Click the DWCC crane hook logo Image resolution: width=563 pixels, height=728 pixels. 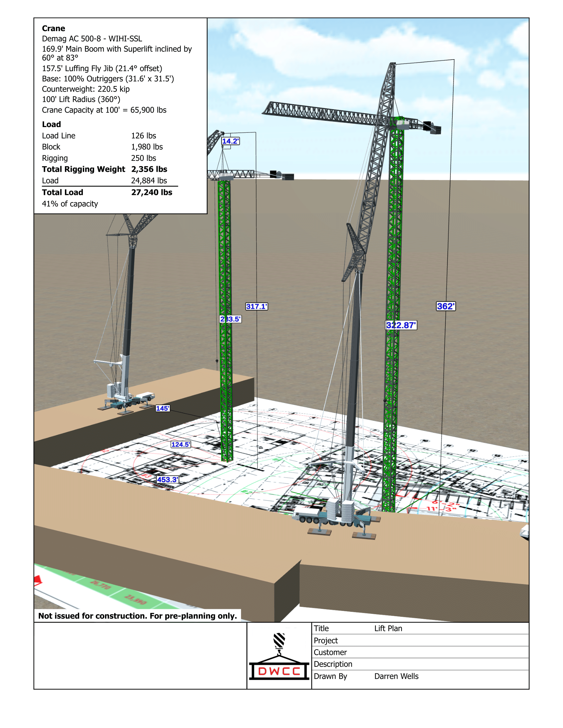(279, 656)
